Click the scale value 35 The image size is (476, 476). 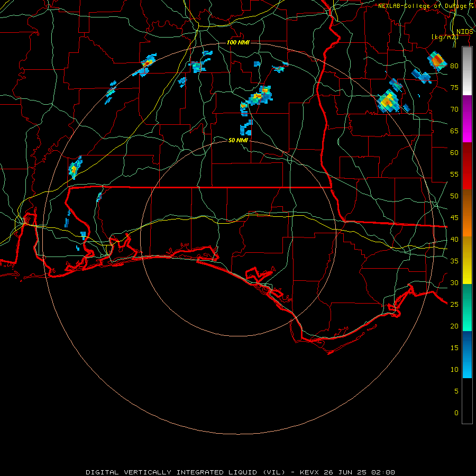pyautogui.click(x=454, y=261)
